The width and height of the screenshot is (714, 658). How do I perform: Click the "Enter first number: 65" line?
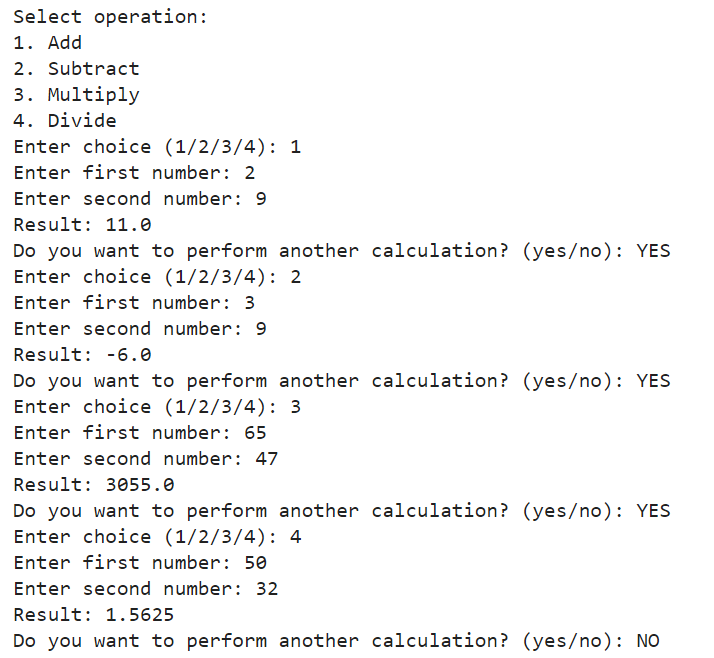[140, 433]
